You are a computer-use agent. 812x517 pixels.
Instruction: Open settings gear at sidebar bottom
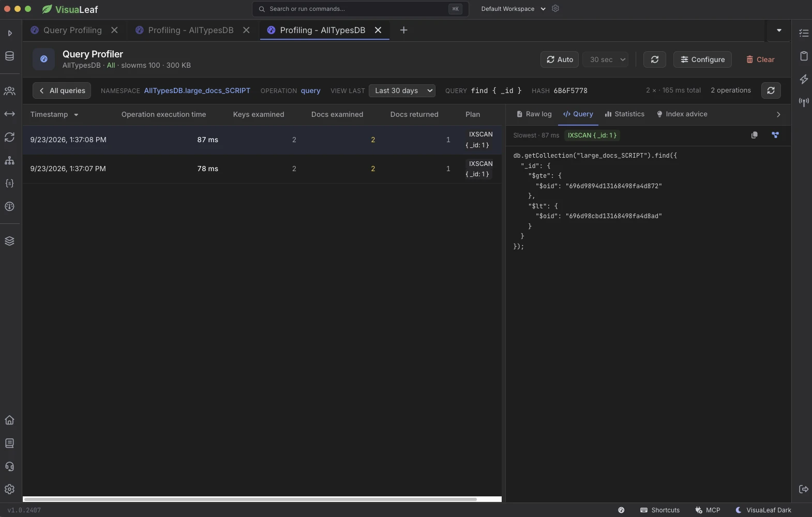(x=9, y=489)
